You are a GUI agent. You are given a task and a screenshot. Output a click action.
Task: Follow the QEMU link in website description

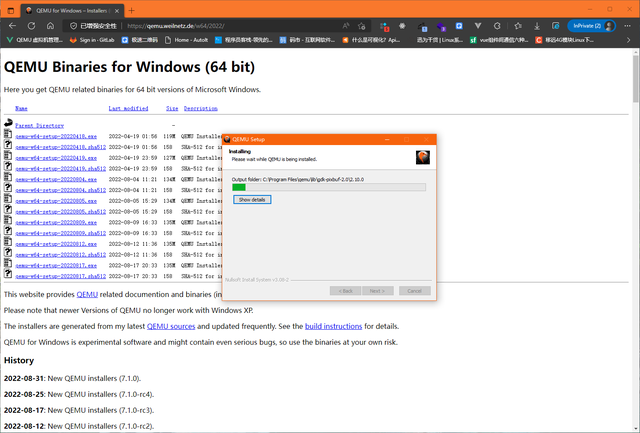click(x=87, y=294)
